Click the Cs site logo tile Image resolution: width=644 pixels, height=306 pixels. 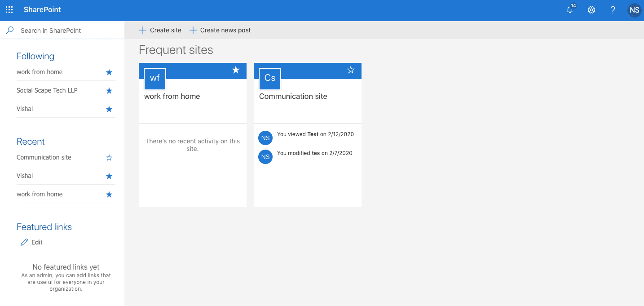270,79
